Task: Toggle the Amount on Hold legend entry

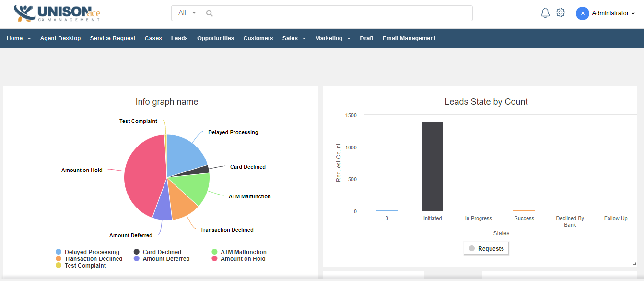Action: 238,258
